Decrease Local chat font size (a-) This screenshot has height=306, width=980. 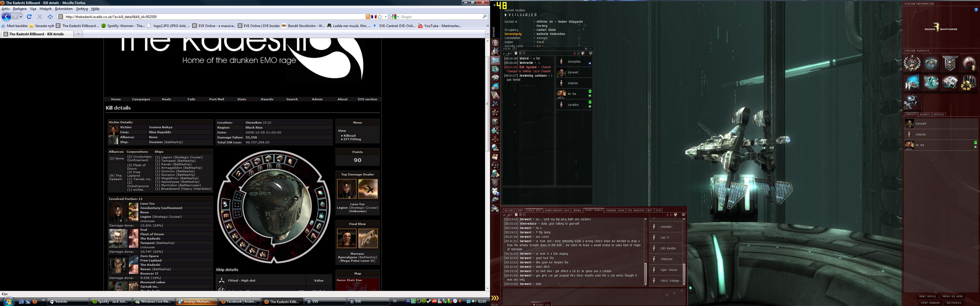click(505, 53)
